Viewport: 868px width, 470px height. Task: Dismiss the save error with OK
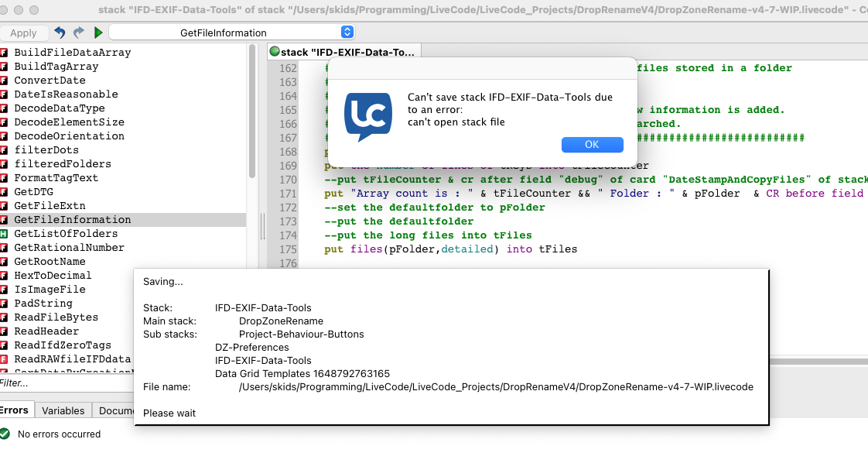click(592, 145)
